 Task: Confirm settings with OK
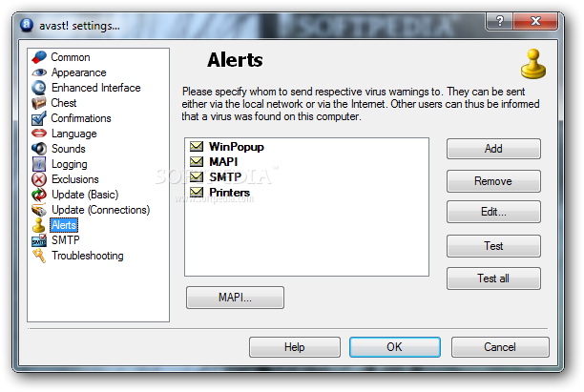(395, 347)
